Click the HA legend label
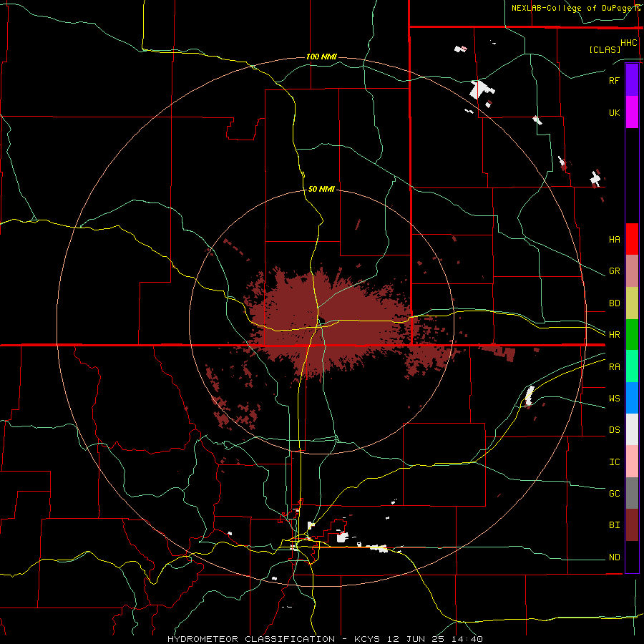The height and width of the screenshot is (644, 644). coord(614,239)
